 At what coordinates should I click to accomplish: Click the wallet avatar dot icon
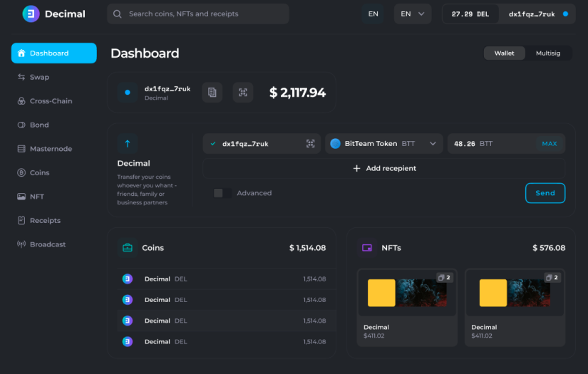tap(128, 92)
